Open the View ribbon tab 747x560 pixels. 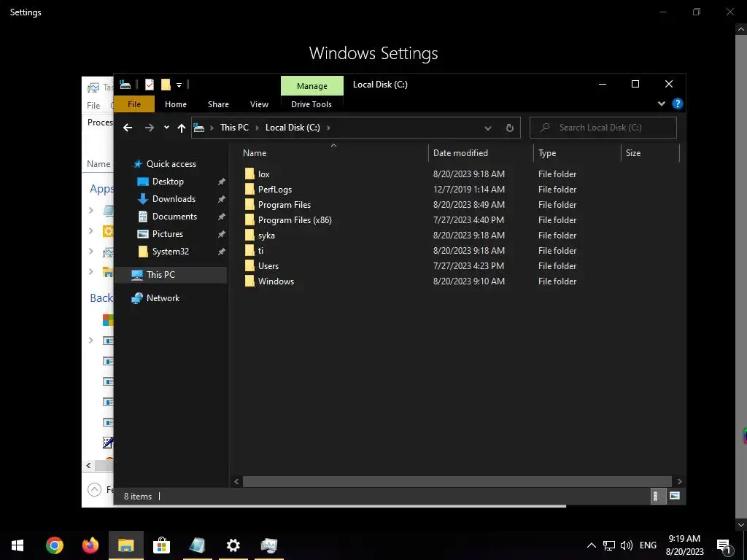259,104
